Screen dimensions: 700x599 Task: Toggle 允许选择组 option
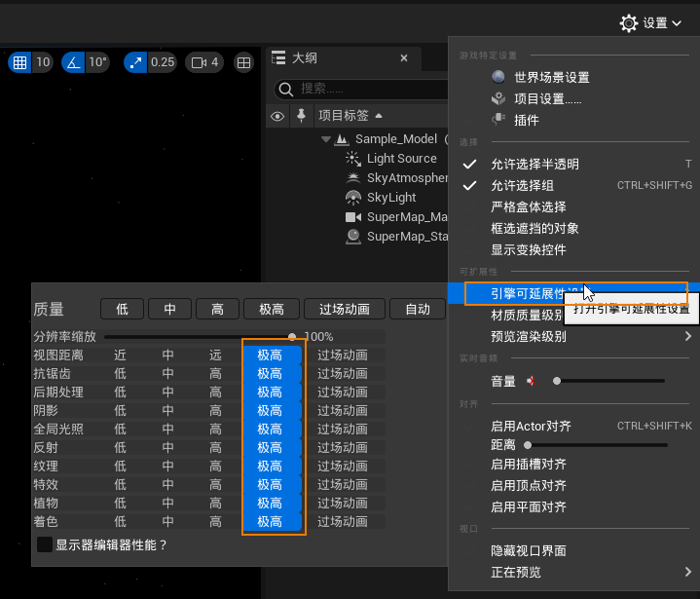pos(522,185)
